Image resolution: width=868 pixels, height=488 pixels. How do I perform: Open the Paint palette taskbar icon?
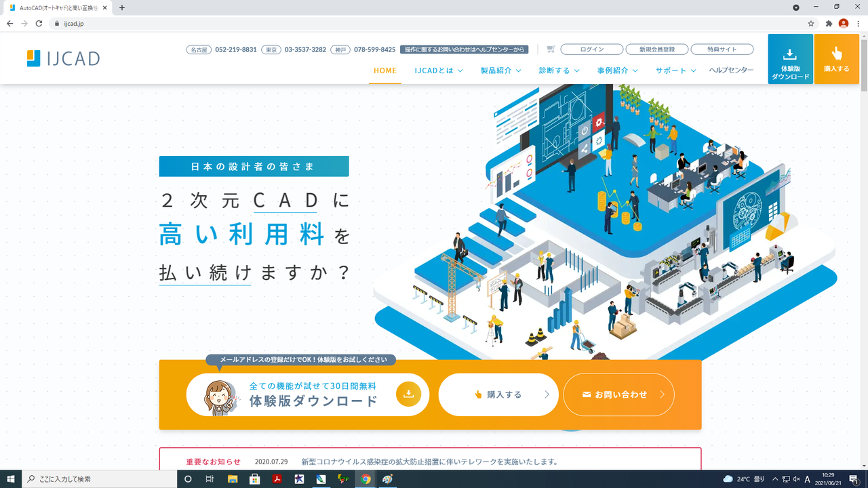tap(387, 479)
